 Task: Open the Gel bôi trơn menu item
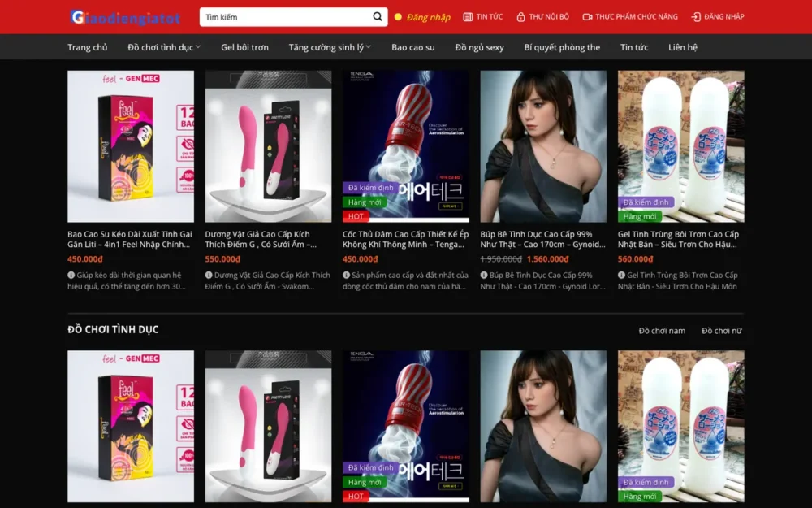[x=244, y=47]
